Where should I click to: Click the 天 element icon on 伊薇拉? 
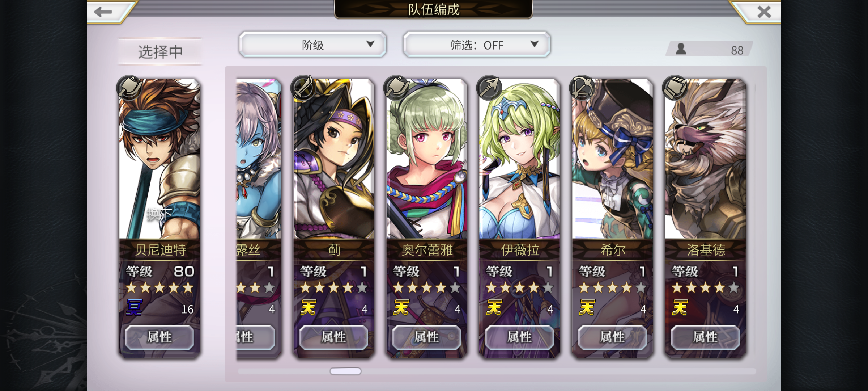[x=494, y=308]
